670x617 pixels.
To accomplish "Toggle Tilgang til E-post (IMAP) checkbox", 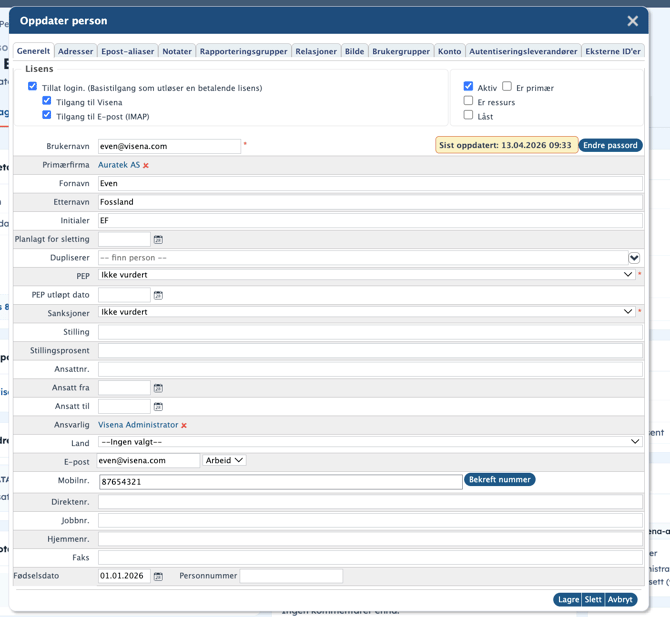I will [47, 115].
